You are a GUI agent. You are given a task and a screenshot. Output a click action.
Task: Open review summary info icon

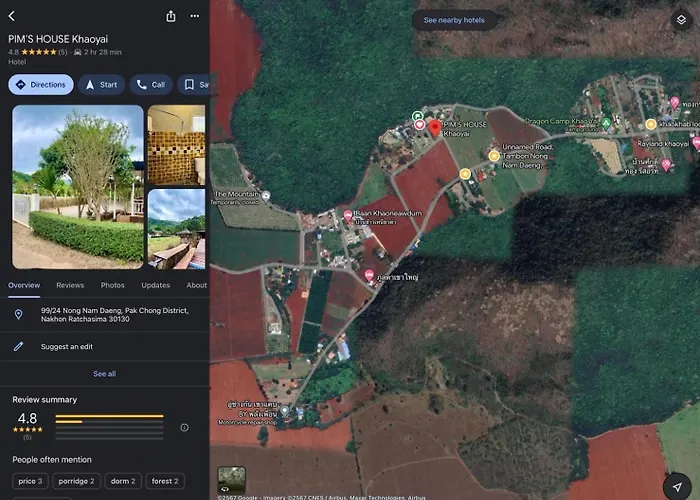[184, 428]
